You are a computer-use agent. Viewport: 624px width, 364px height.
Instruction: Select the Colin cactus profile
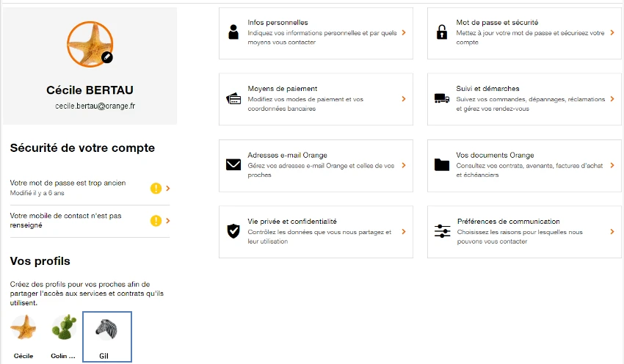pyautogui.click(x=63, y=337)
